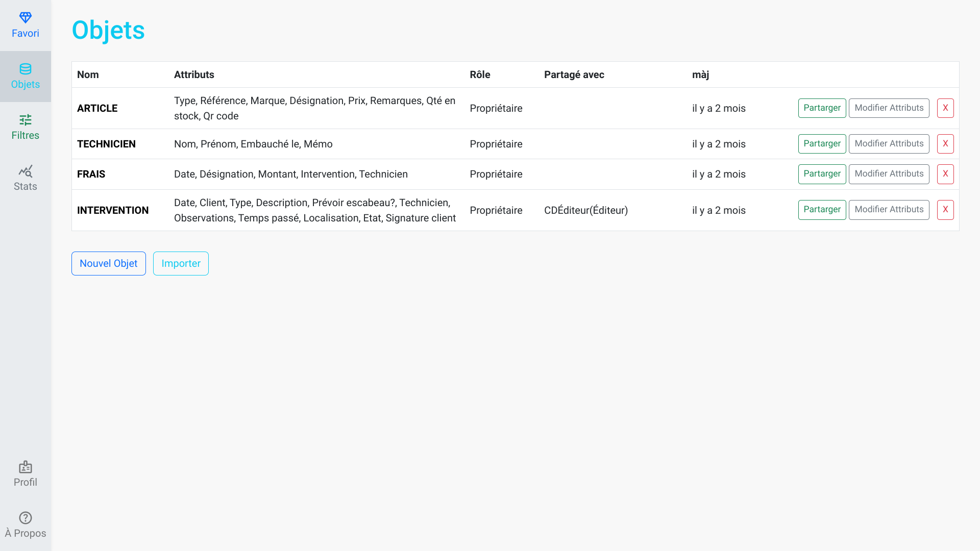This screenshot has width=980, height=551.
Task: Delete the TECHNICIEN object with X
Action: pyautogui.click(x=945, y=144)
